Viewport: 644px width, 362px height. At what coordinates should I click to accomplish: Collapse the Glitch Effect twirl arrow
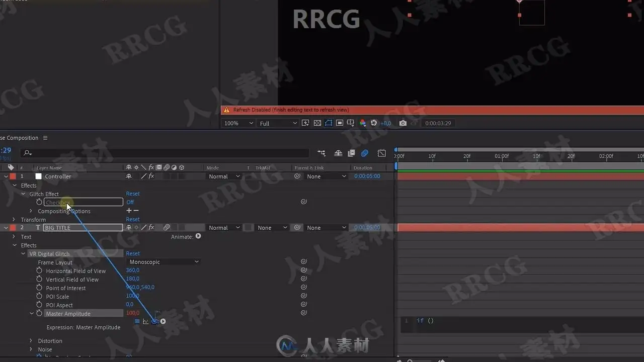point(23,194)
